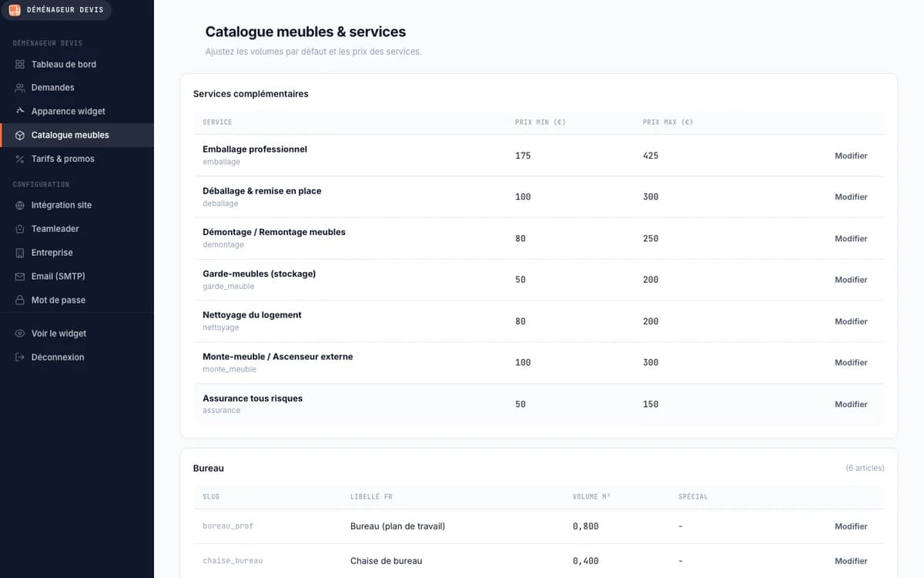Click the Demandes people icon
The image size is (924, 578).
point(20,88)
